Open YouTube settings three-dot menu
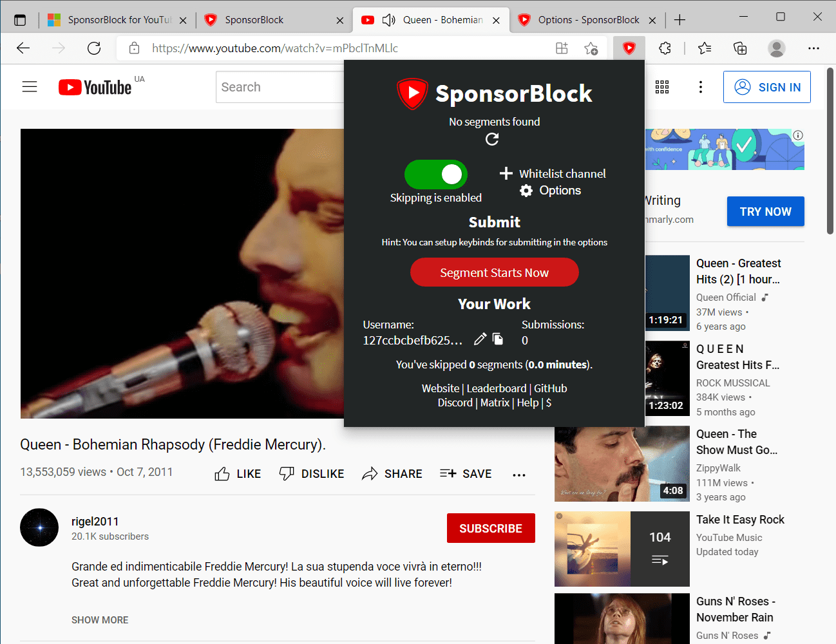836x644 pixels. pos(701,87)
